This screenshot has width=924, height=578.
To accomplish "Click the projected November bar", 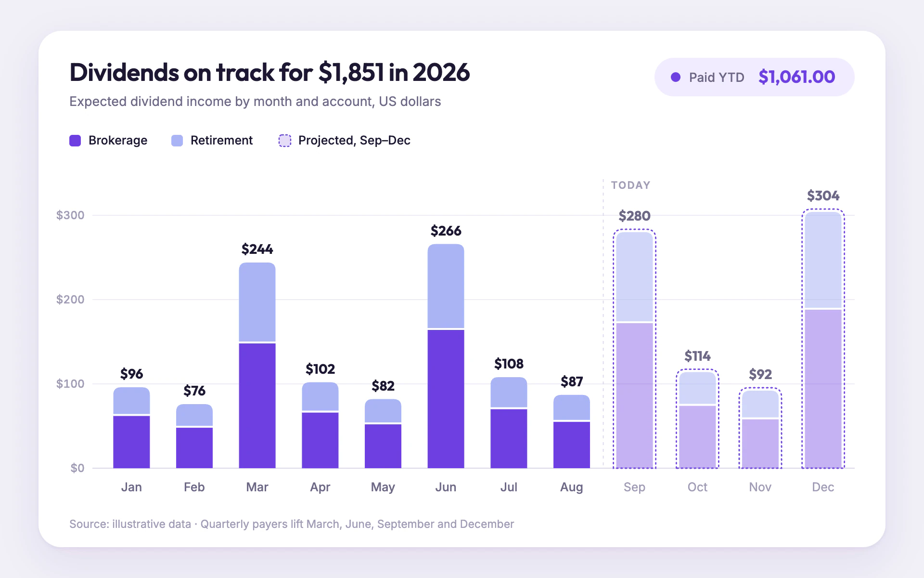I will coord(760,428).
